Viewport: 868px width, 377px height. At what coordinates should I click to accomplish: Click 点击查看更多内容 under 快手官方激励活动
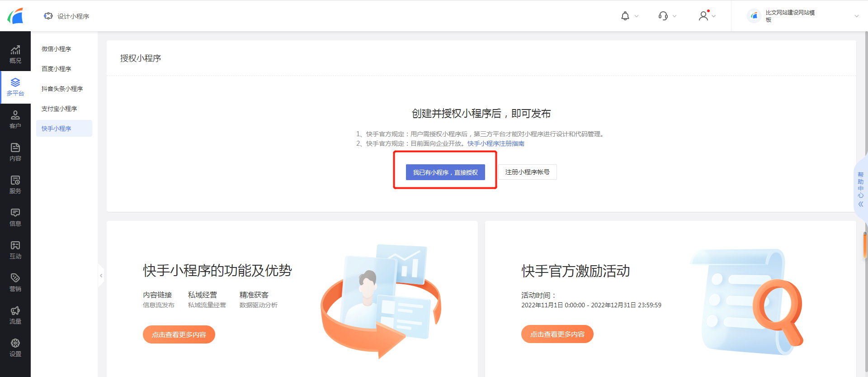pyautogui.click(x=557, y=334)
